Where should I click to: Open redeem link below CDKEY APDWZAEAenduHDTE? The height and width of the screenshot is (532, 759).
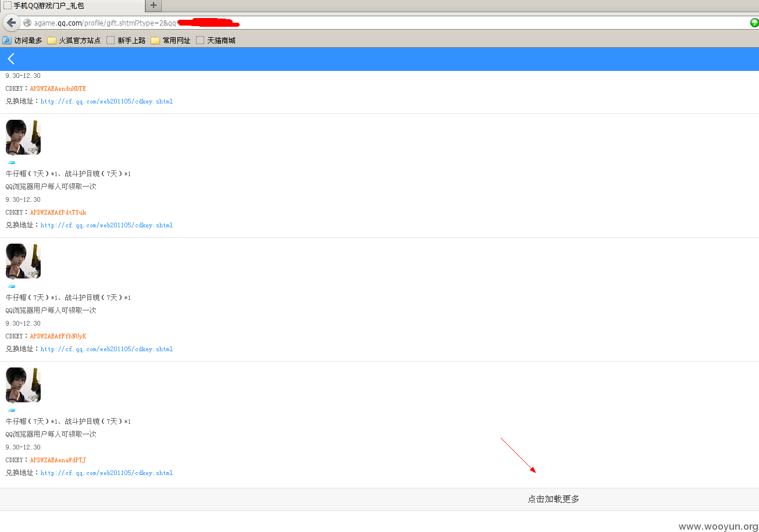(106, 101)
